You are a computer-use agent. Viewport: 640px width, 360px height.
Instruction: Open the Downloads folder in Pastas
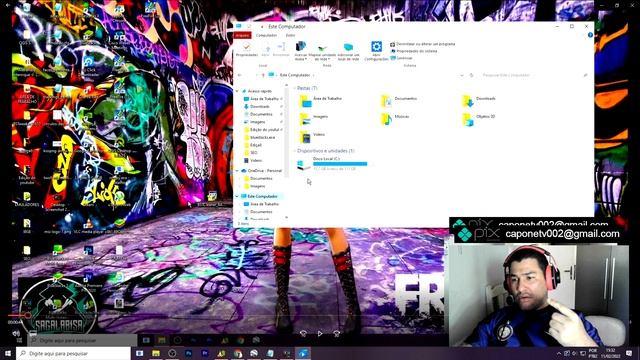coord(479,100)
